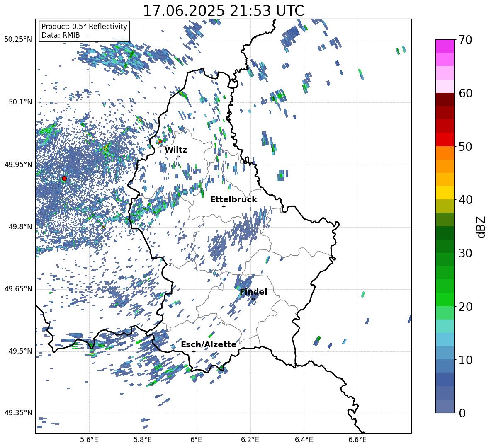The image size is (491, 448).
Task: Click the 49.95°N latitude label
Action: click(x=18, y=165)
